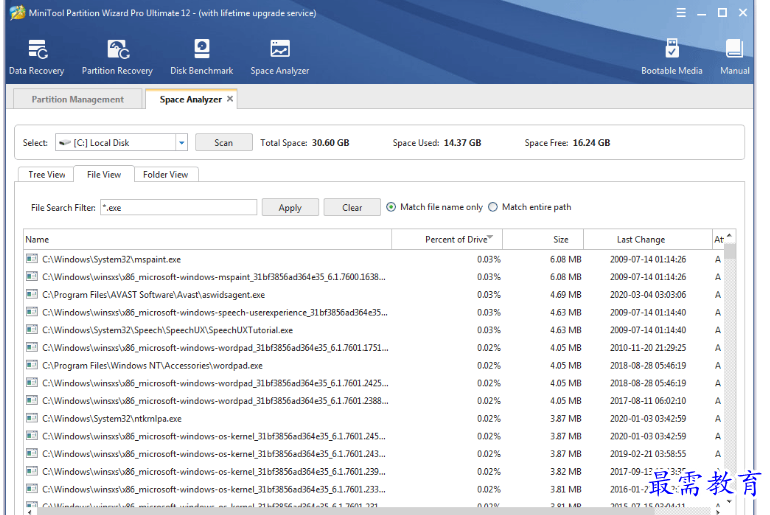Sort by Percent of Drive column

coord(447,240)
